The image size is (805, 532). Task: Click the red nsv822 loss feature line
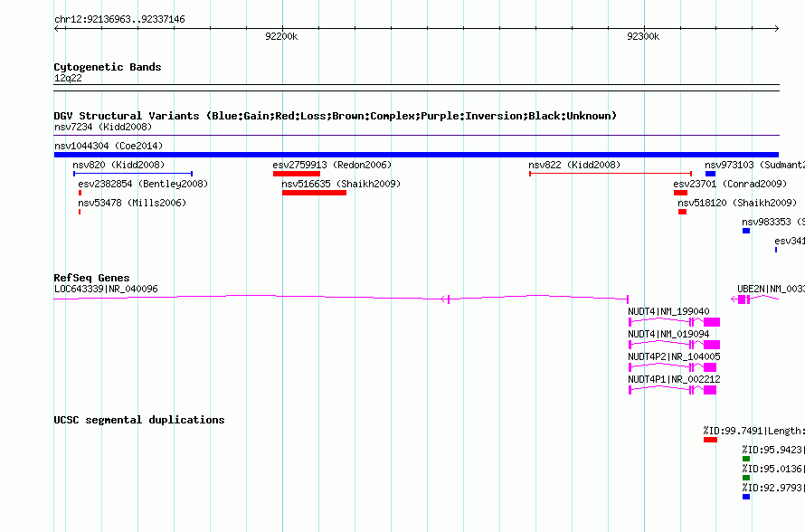[x=611, y=174]
